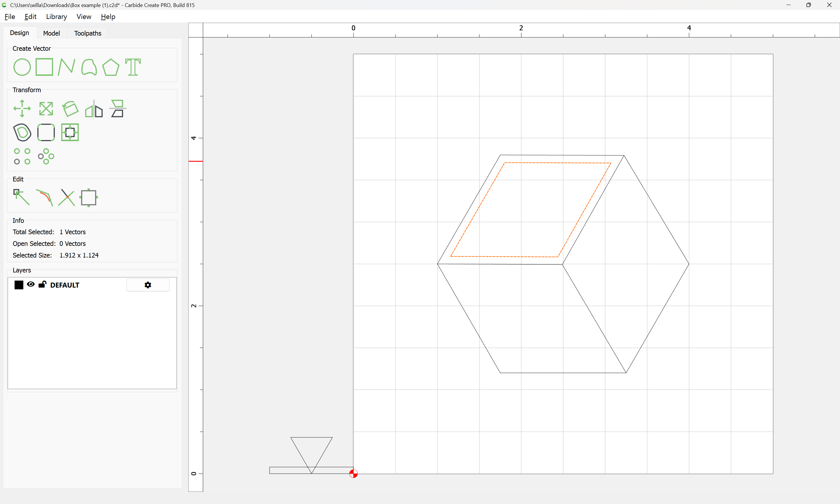This screenshot has width=840, height=504.
Task: Open the Corner rounding tool
Action: tap(46, 132)
